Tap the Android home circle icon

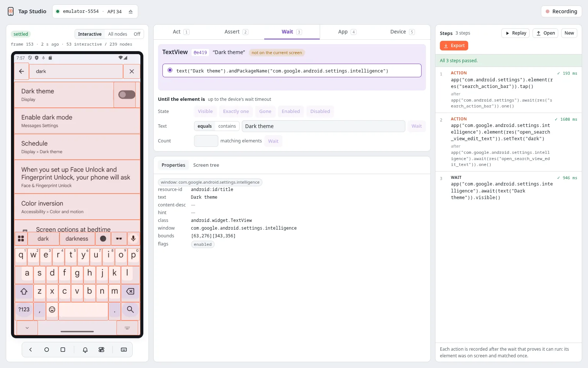(47, 350)
